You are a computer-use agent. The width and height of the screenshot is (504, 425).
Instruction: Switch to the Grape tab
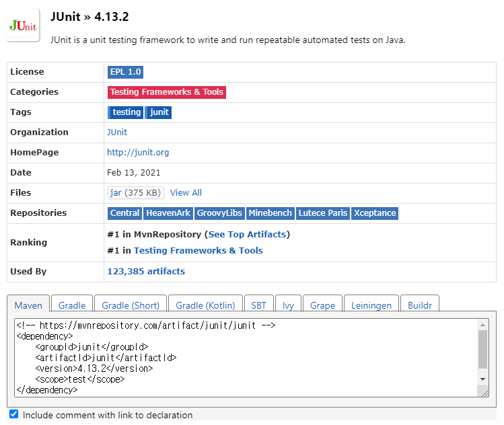pyautogui.click(x=322, y=304)
